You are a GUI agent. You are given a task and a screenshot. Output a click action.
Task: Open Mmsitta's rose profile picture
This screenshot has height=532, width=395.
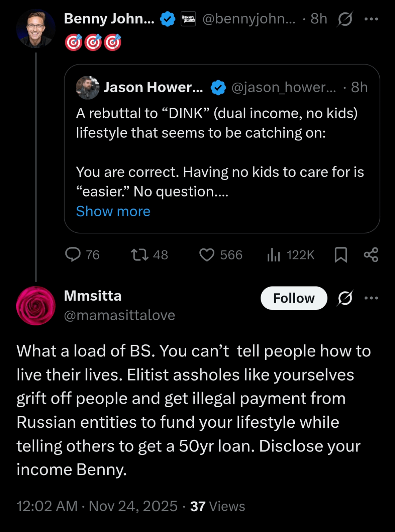tap(35, 306)
